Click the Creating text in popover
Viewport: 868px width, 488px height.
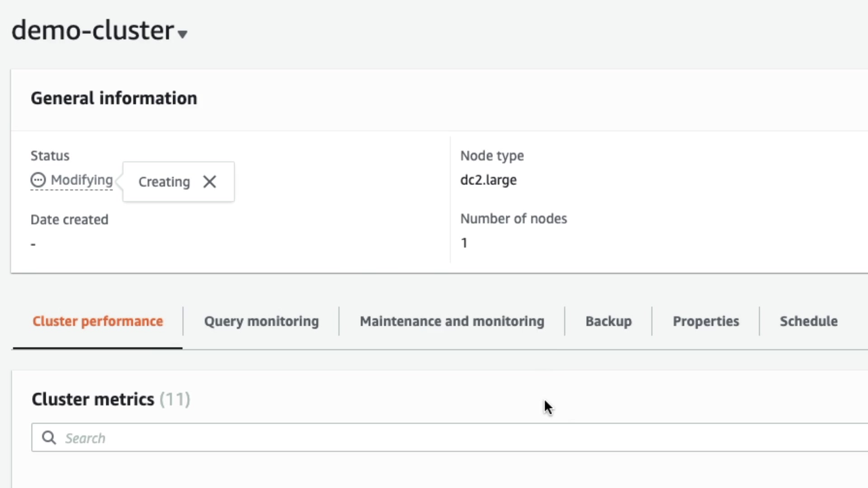pyautogui.click(x=164, y=182)
